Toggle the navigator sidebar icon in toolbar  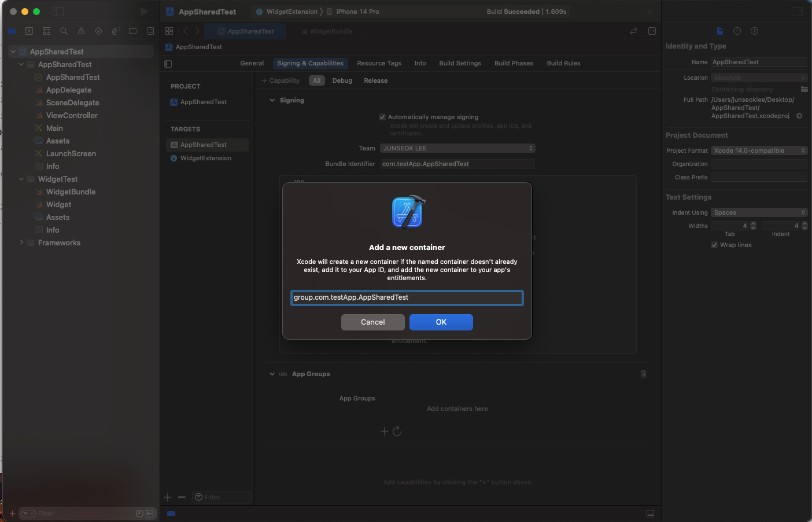pyautogui.click(x=58, y=12)
